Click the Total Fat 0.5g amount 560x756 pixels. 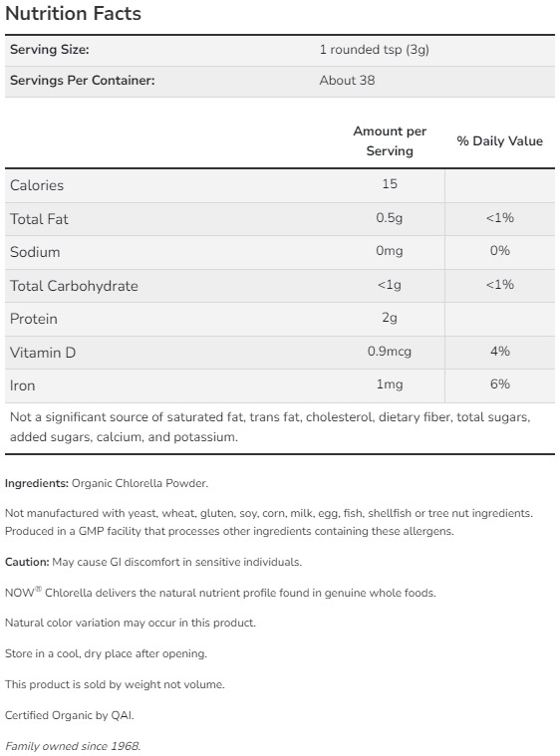[x=390, y=218]
